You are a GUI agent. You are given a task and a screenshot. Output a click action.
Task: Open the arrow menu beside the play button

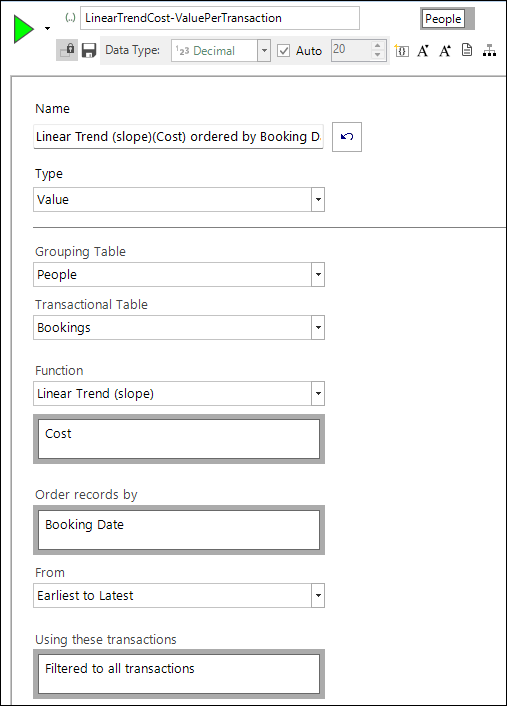click(47, 29)
